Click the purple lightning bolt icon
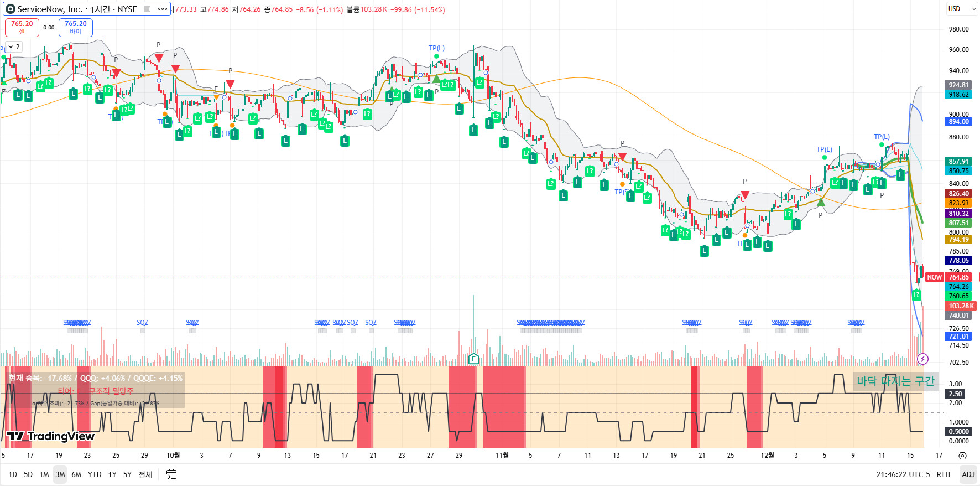980x486 pixels. (922, 359)
